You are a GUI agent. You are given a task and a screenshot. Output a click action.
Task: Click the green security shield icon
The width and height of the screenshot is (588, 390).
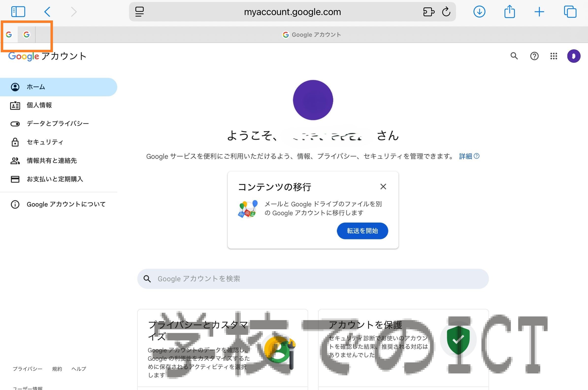click(458, 340)
